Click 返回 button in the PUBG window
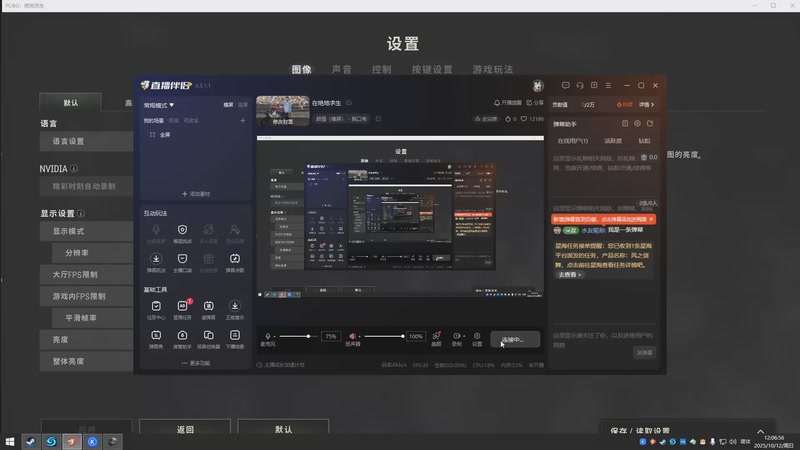This screenshot has width=800, height=450. pyautogui.click(x=185, y=428)
